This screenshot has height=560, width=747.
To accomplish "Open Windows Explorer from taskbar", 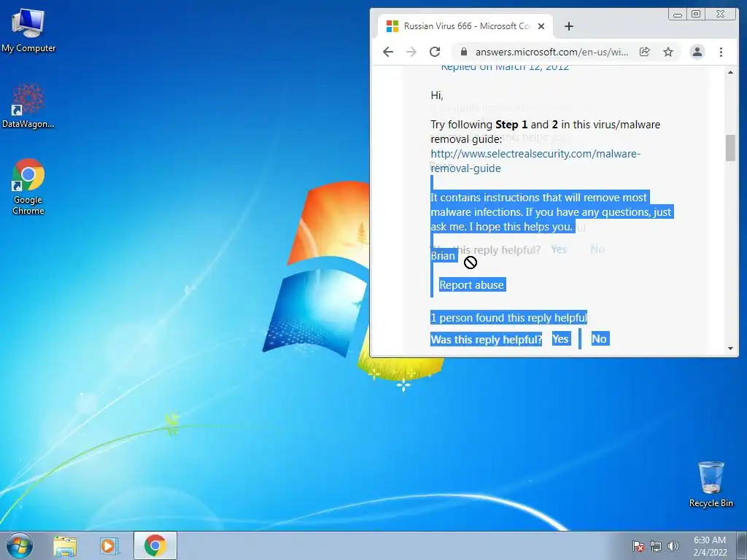I will [x=65, y=546].
